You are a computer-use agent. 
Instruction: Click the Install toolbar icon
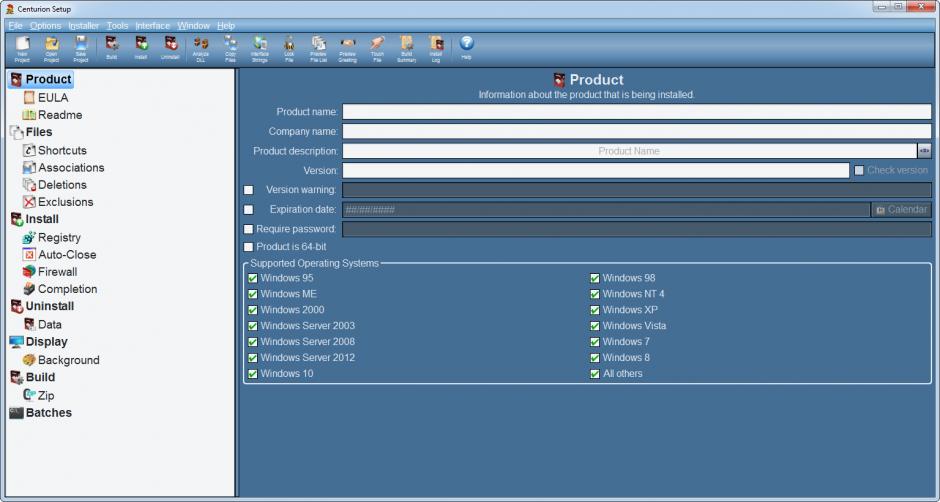[x=141, y=49]
